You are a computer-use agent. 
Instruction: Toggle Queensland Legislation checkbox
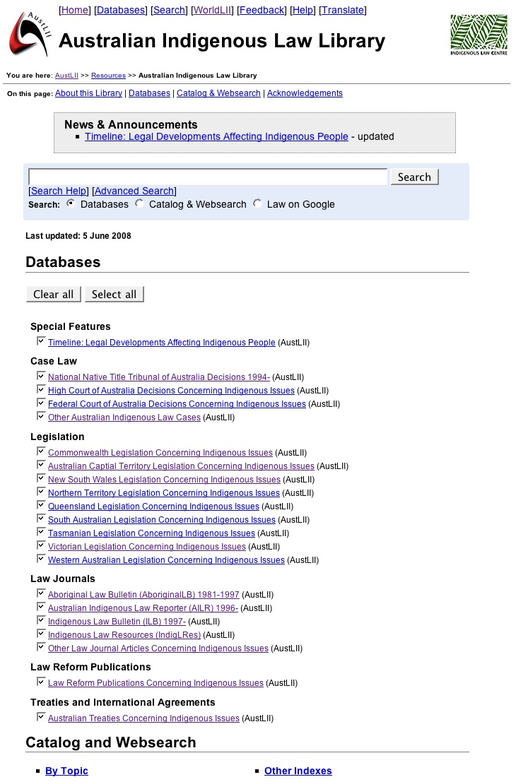tap(41, 505)
